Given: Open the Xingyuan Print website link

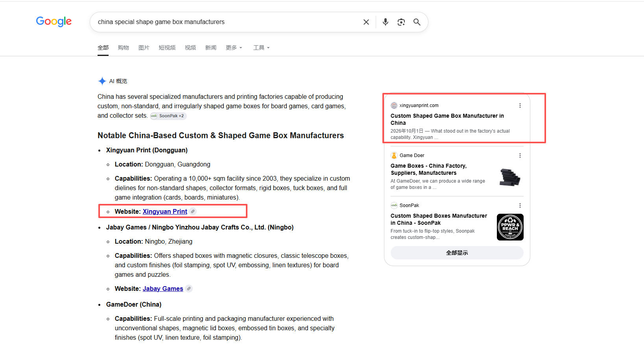Looking at the screenshot, I should click(x=165, y=211).
